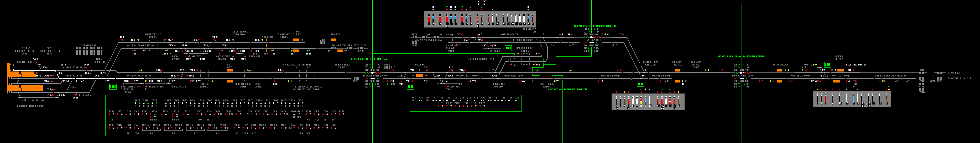Click 'TO ELLAND (HUDDERSFIELD)' label
This screenshot has width=980, height=143.
point(427,40)
